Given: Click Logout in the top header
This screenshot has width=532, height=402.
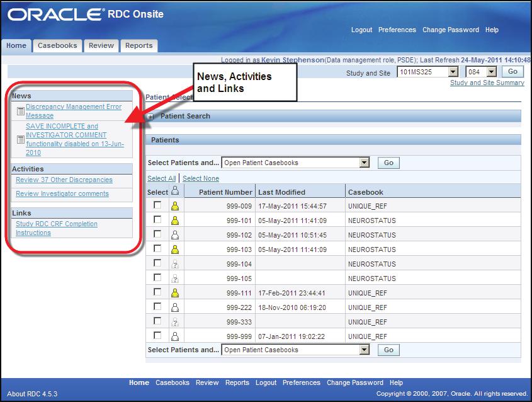Looking at the screenshot, I should tap(361, 30).
